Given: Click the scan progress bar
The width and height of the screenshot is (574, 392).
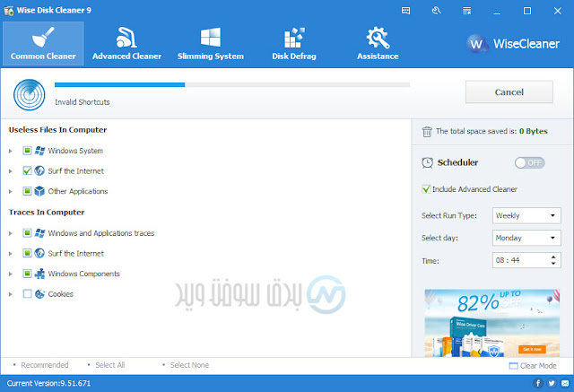Looking at the screenshot, I should pos(232,84).
